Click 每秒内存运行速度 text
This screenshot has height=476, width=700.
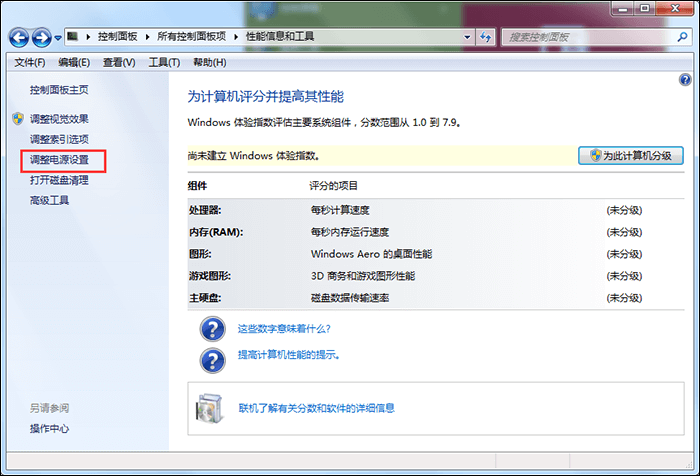click(x=350, y=232)
